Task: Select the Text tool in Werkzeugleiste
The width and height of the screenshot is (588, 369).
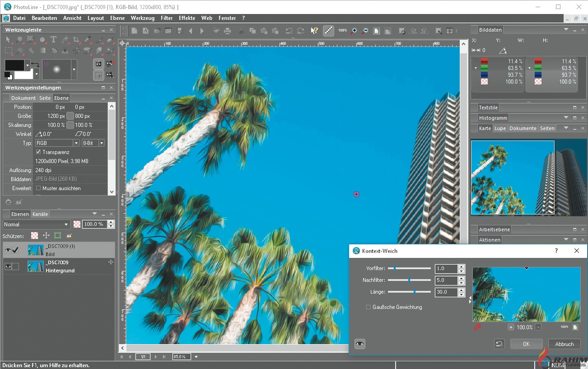Action: pos(53,40)
